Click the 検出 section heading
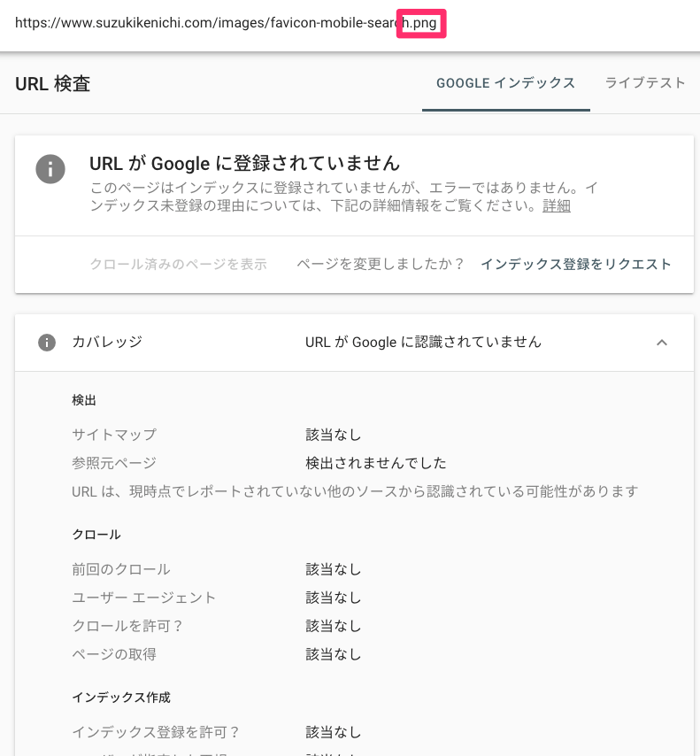Screen dimensions: 700x756 click(84, 400)
